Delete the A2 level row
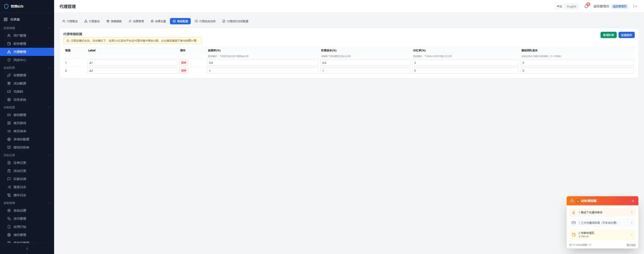 click(x=184, y=71)
